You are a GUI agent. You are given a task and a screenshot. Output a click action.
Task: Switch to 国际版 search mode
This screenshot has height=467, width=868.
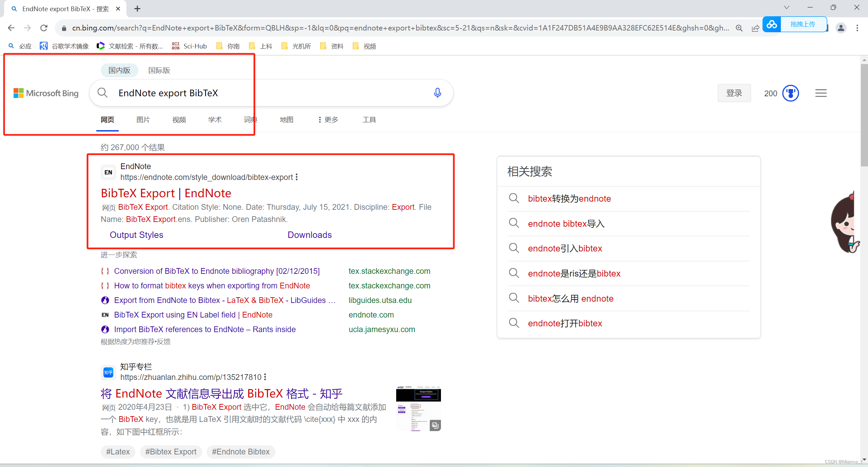point(159,70)
